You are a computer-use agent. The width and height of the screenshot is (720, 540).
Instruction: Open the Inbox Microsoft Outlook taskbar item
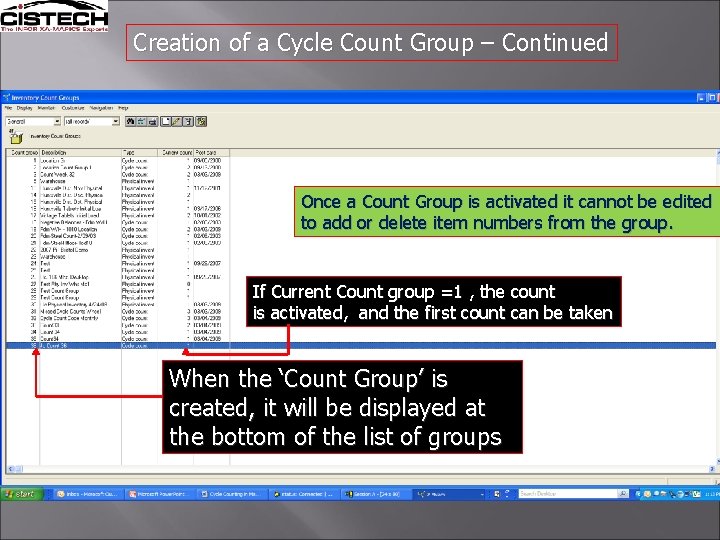coord(87,494)
